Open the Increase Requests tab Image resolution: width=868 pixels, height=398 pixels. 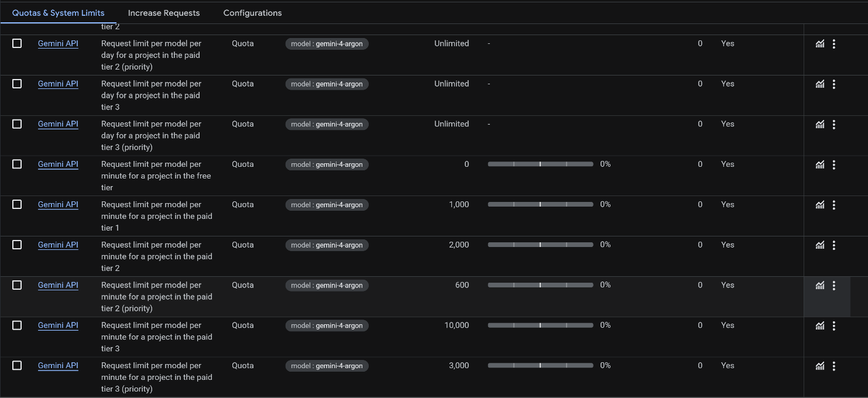164,13
